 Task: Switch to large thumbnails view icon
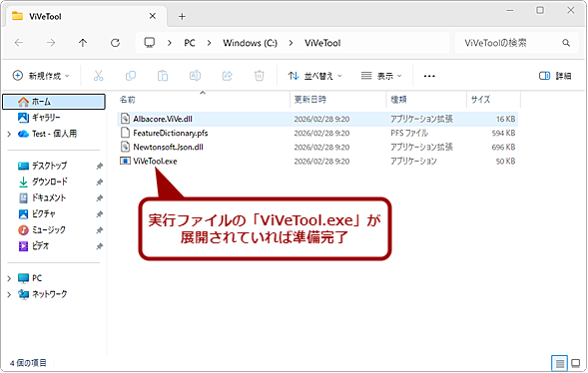coord(576,363)
